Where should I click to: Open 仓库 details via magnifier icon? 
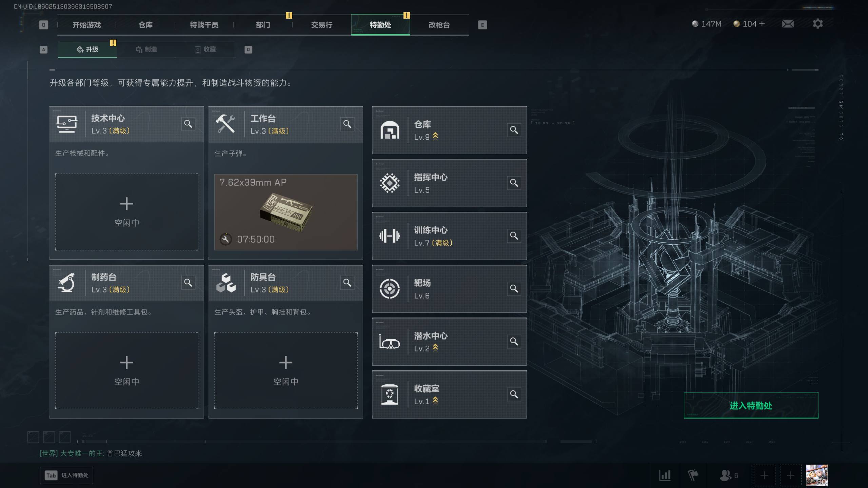pyautogui.click(x=514, y=130)
